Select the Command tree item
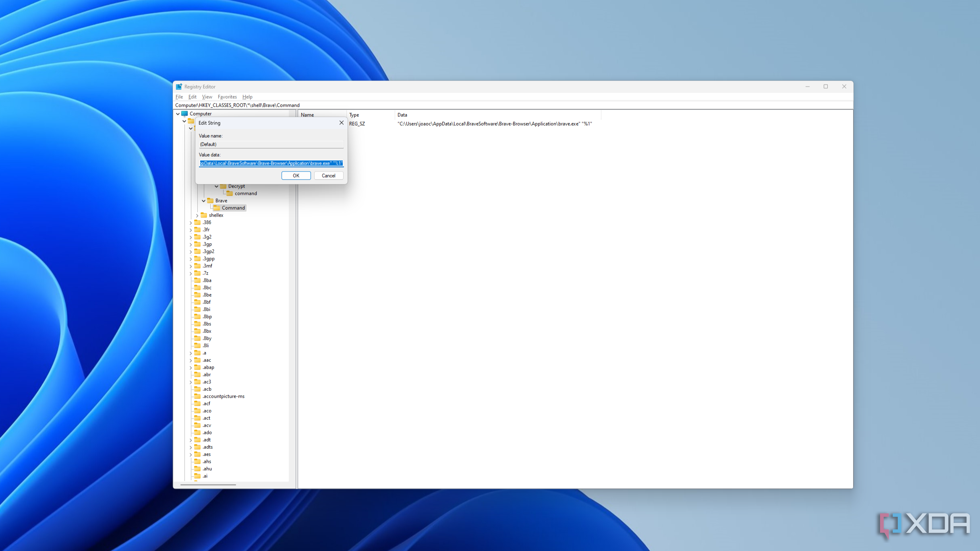 (233, 207)
